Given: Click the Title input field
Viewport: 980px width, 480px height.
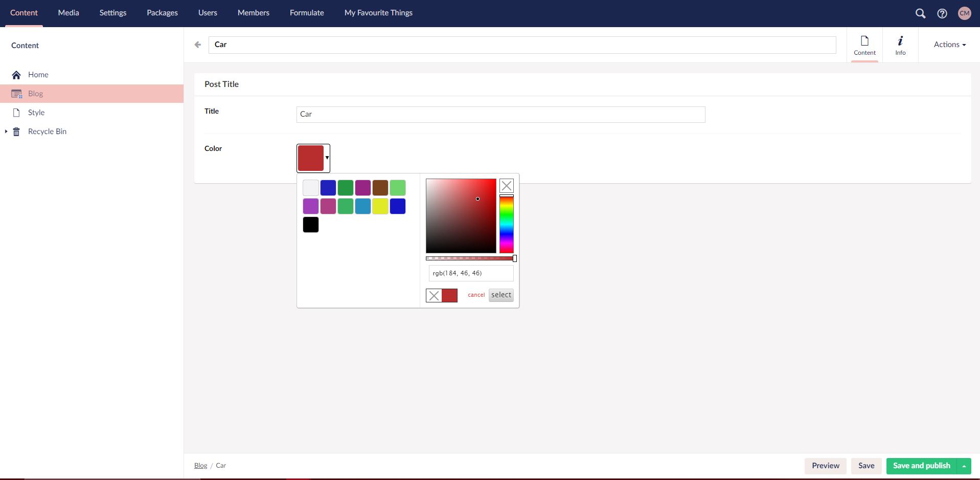Looking at the screenshot, I should (x=500, y=115).
